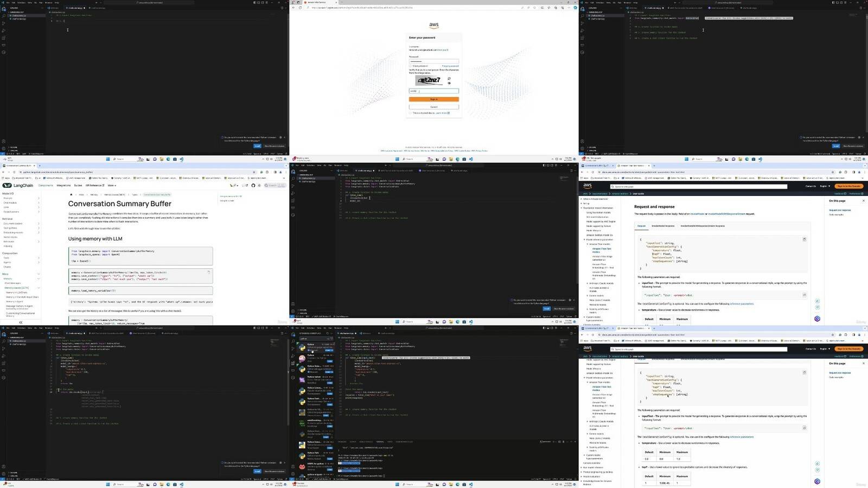Open Chains in the LangChain sidebar
The width and height of the screenshot is (868, 488).
click(7, 267)
